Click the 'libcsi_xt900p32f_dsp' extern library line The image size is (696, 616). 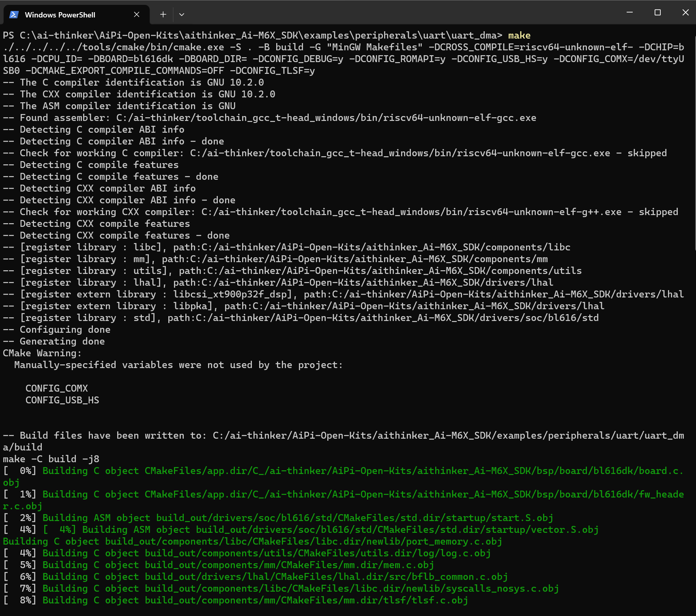coord(344,295)
